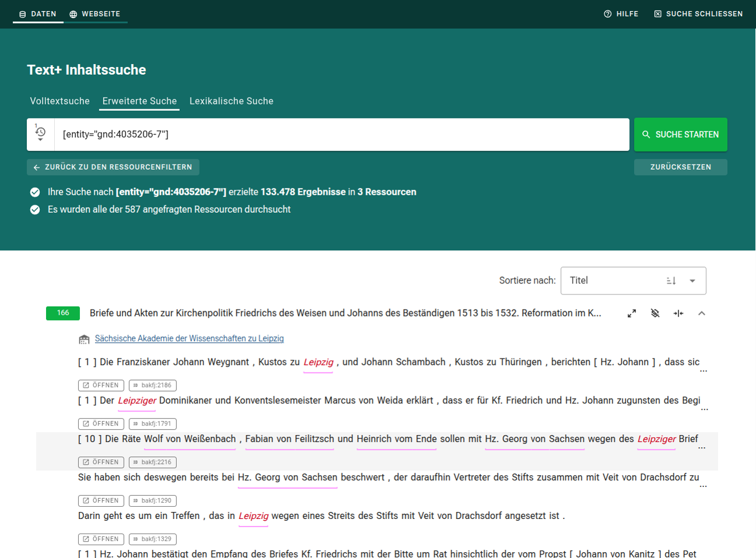Open the Hilfe page

coord(621,13)
